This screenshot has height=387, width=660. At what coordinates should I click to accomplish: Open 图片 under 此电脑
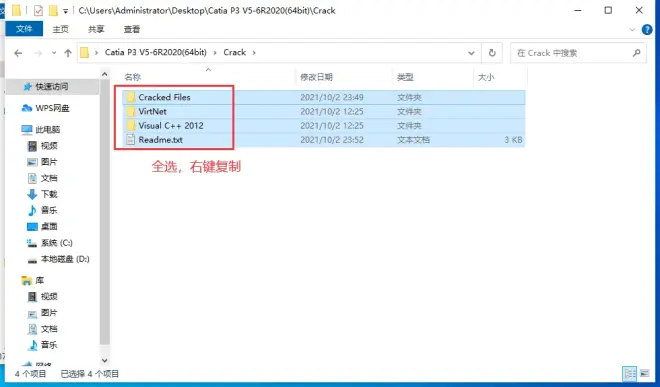(49, 162)
